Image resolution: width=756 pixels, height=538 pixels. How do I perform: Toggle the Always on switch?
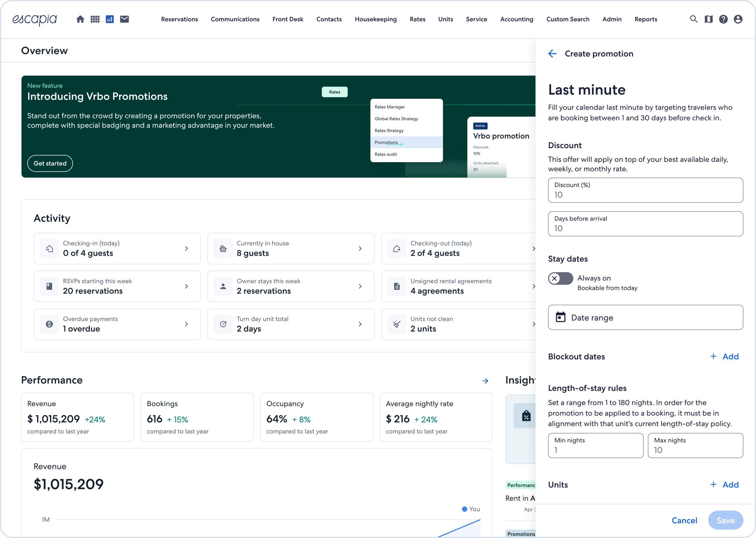[560, 278]
